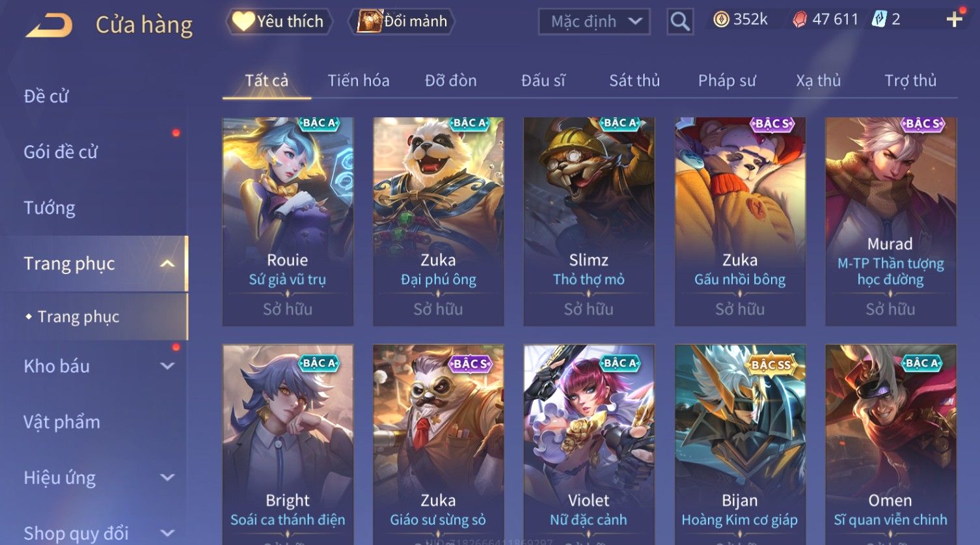
Task: Tap the red ruby currency icon
Action: [x=799, y=20]
